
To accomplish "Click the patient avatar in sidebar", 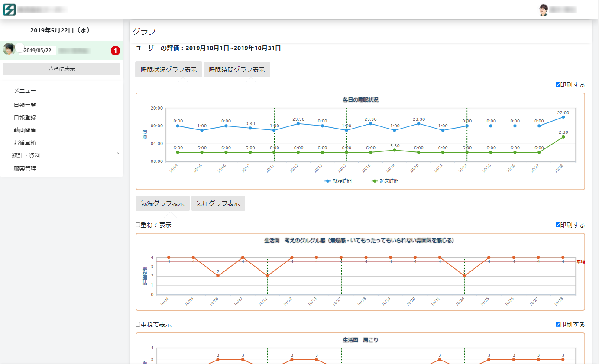I will click(x=9, y=49).
